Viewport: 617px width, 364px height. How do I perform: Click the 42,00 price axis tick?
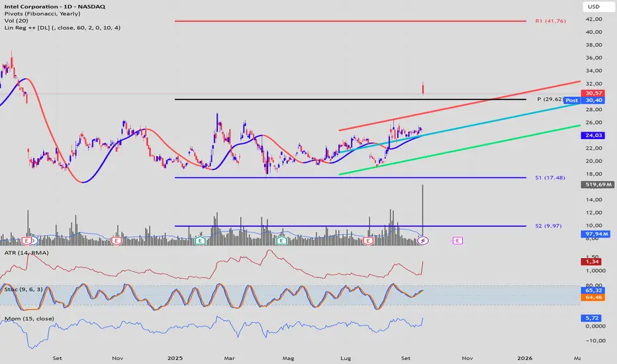click(594, 19)
